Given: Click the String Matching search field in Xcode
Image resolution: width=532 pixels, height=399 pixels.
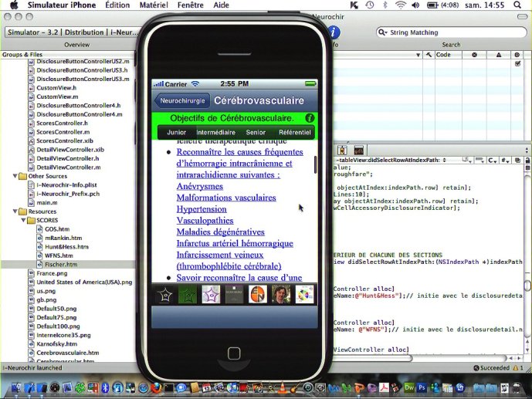Looking at the screenshot, I should point(451,32).
